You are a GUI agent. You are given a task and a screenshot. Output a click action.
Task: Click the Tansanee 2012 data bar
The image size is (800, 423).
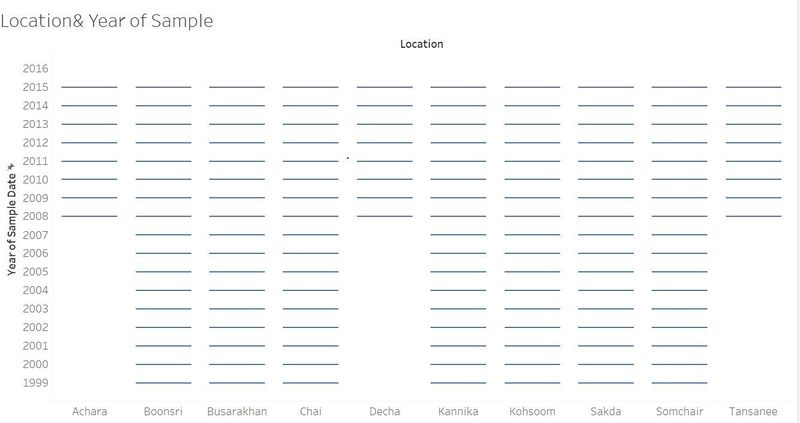coord(754,142)
